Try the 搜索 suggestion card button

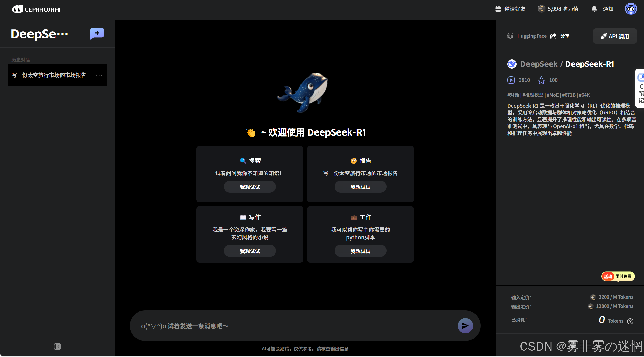tap(250, 187)
